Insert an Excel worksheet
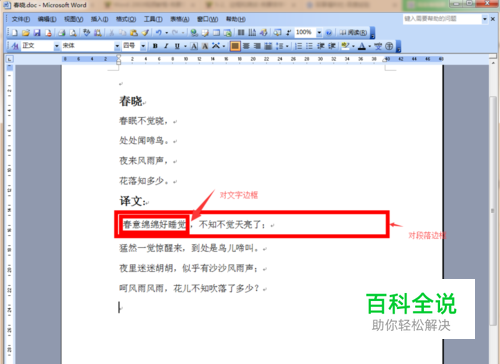 pos(227,33)
